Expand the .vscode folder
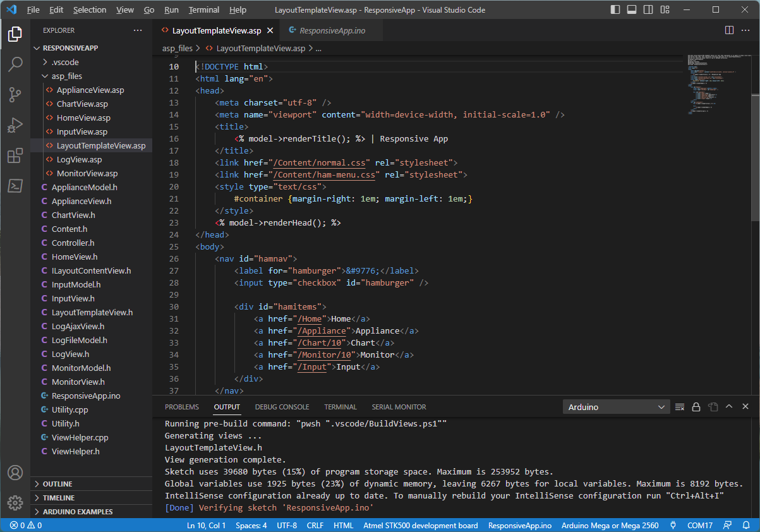760x532 pixels. [x=91, y=62]
